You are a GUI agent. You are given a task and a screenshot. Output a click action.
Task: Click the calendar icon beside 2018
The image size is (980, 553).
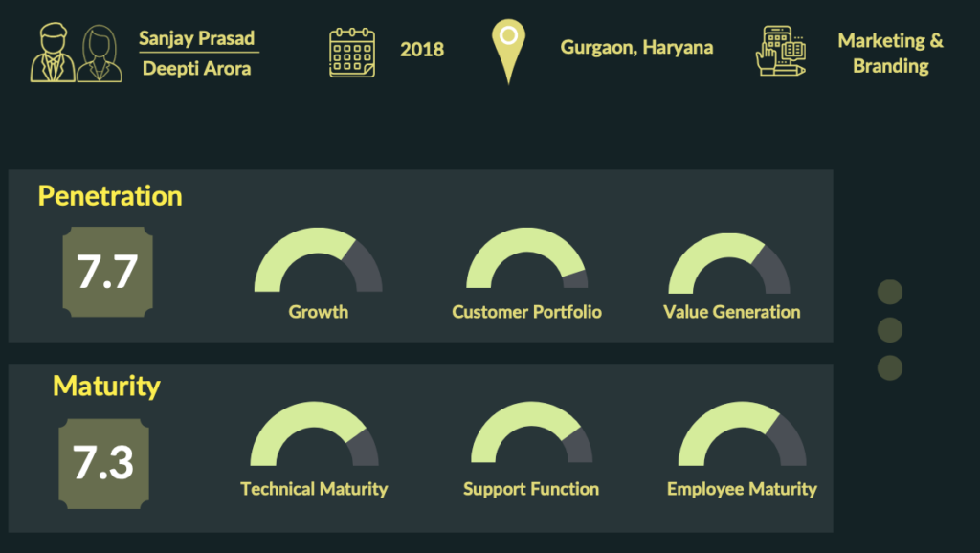(x=352, y=53)
